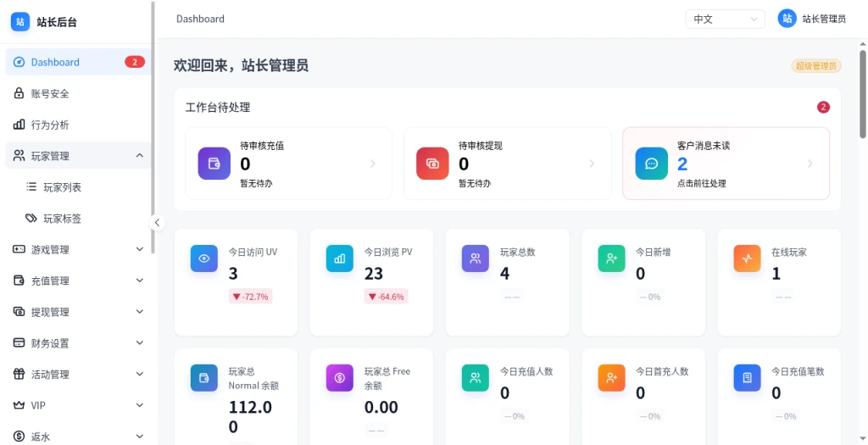The height and width of the screenshot is (445, 868).
Task: Click the main page vertical scrollbar
Action: [x=862, y=94]
